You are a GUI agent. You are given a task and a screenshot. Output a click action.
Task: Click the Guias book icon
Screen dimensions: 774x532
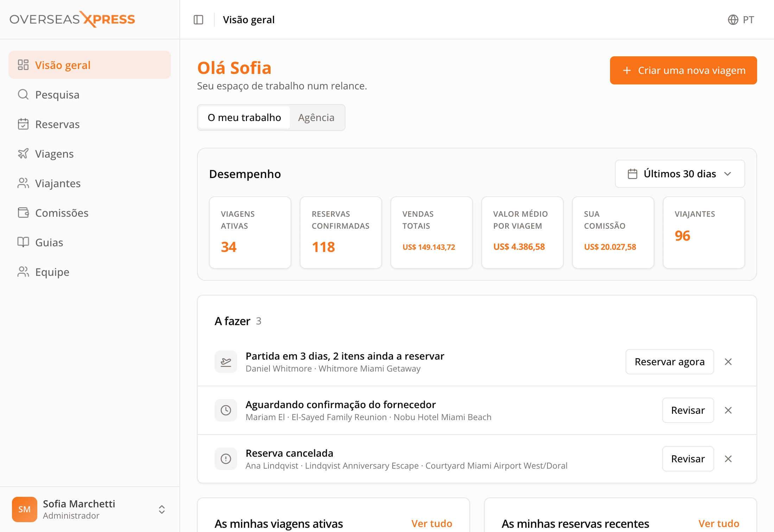point(23,242)
